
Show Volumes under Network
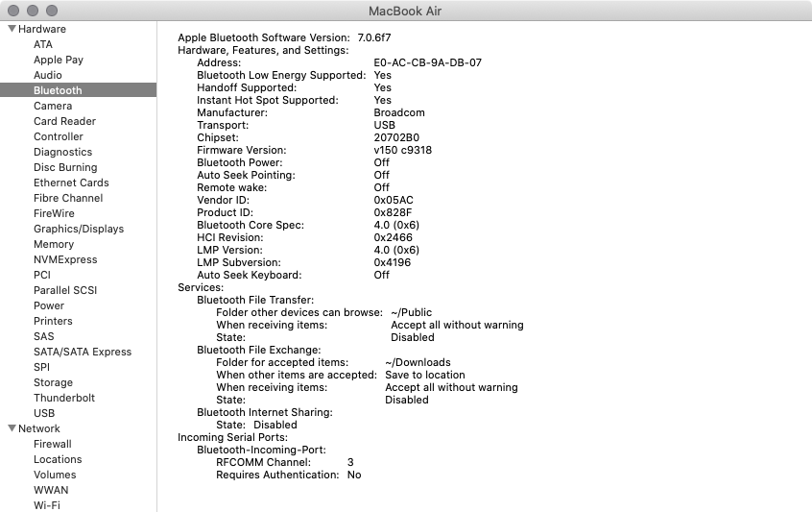pyautogui.click(x=55, y=475)
